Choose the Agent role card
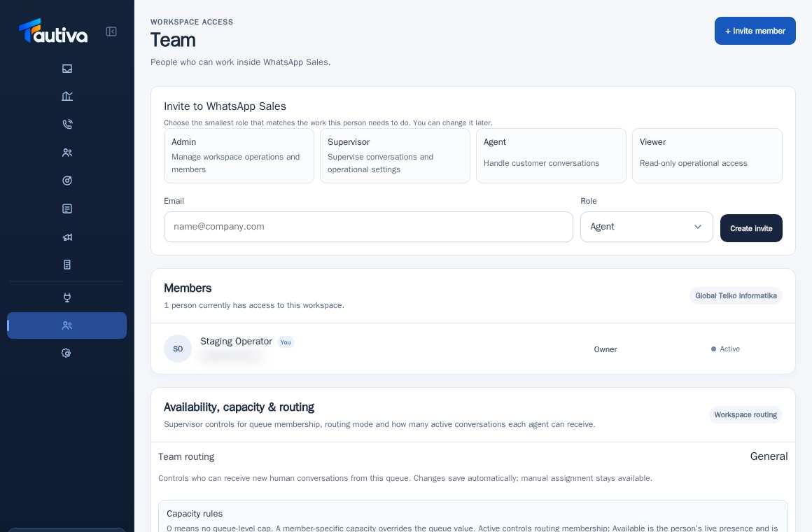This screenshot has height=532, width=812. click(x=551, y=155)
